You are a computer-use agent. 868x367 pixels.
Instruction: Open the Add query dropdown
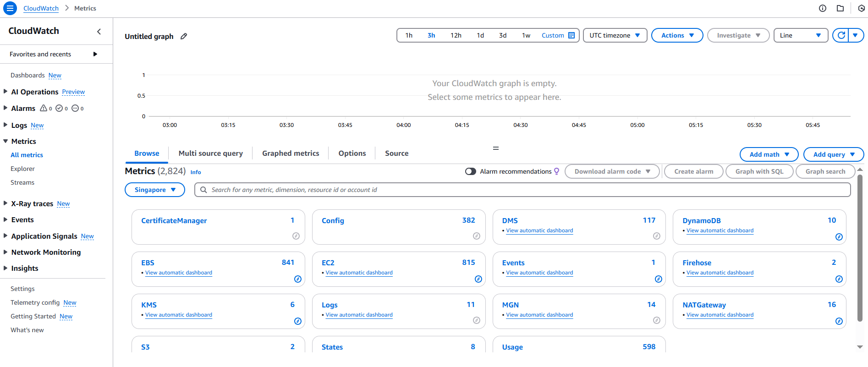click(834, 154)
